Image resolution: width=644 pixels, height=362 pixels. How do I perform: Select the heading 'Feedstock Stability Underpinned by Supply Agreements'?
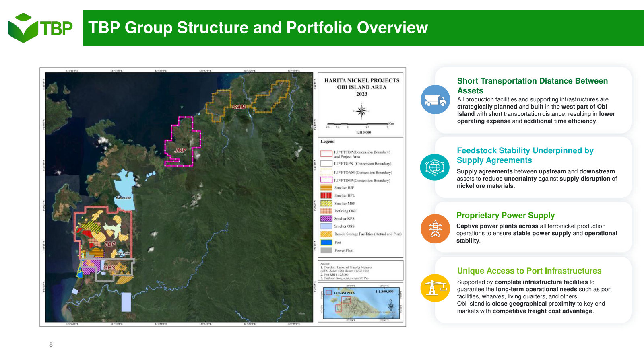coord(525,155)
